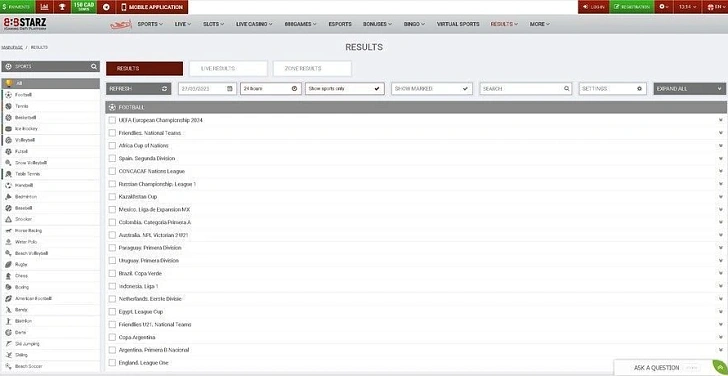Click the 888STARZ logo

pyautogui.click(x=25, y=24)
